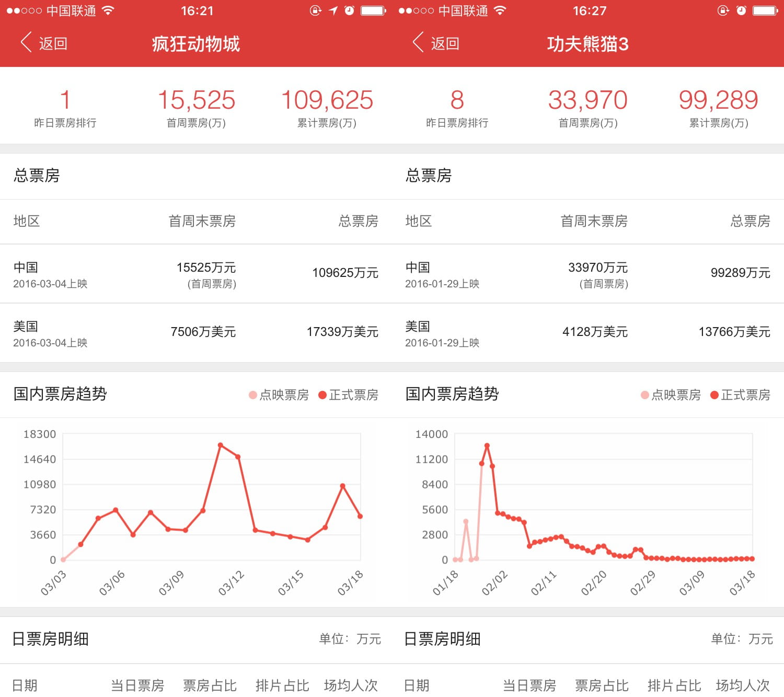Image resolution: width=784 pixels, height=697 pixels.
Task: Tap 排片占比 column header on 功夫熊猫3 screen
Action: tap(674, 686)
